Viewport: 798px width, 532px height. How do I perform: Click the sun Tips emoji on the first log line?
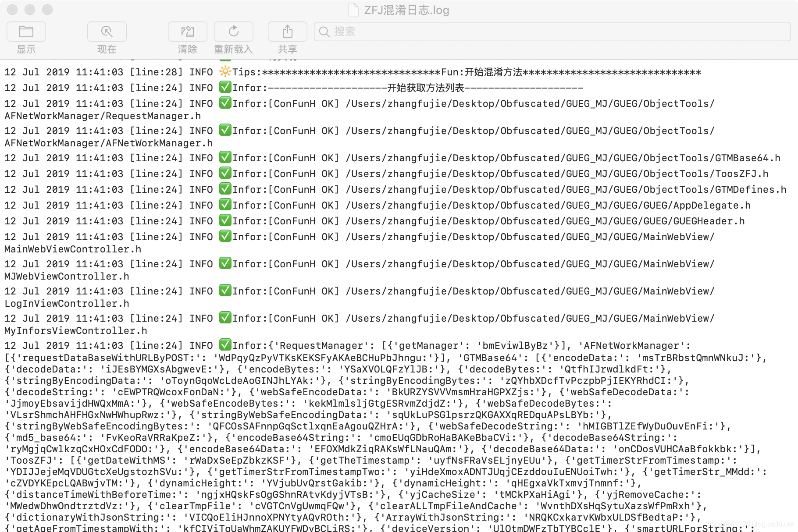coord(225,71)
